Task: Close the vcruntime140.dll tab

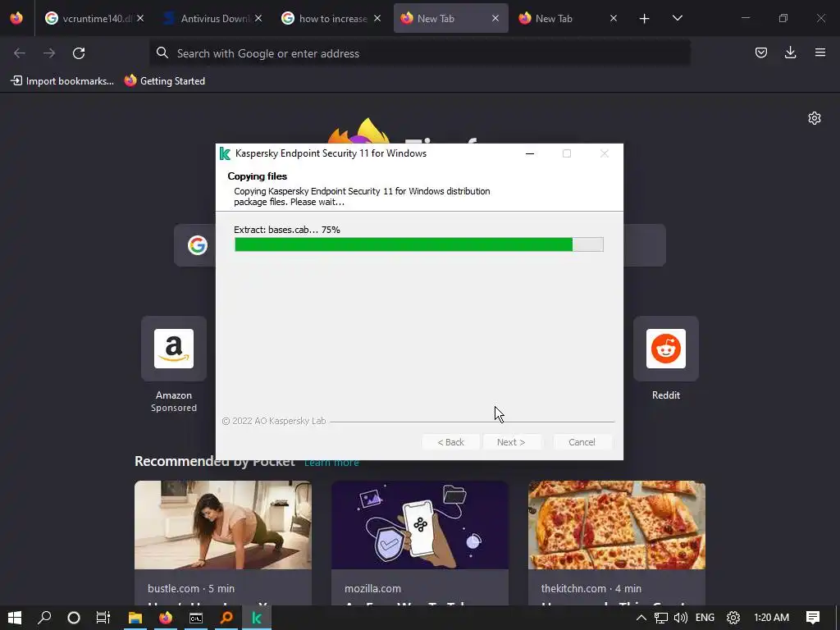Action: [140, 18]
